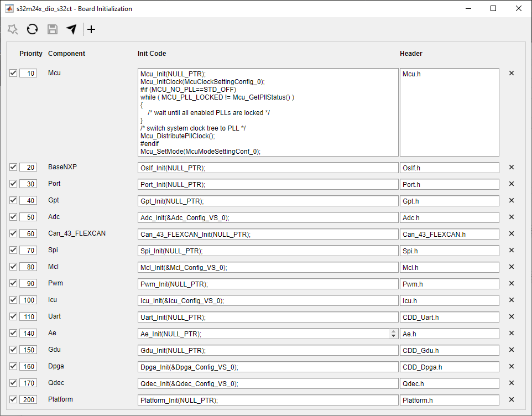This screenshot has height=416, width=532.
Task: Remove the Platform row with X
Action: coord(512,400)
